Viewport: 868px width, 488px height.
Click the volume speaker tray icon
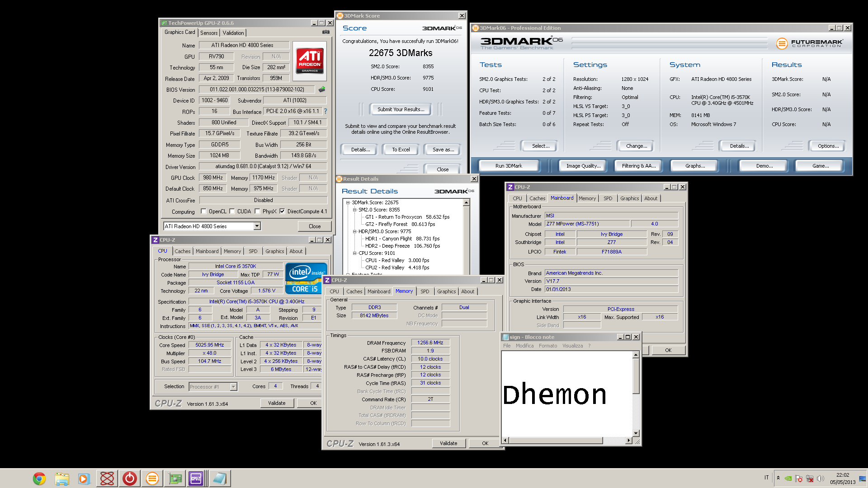[821, 479]
